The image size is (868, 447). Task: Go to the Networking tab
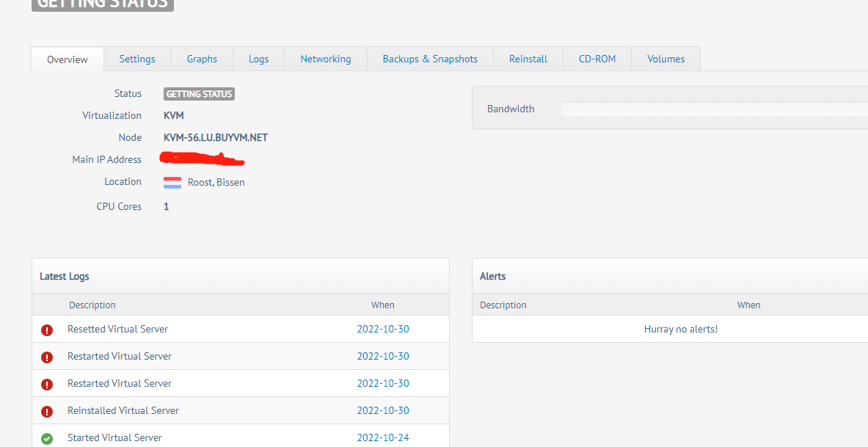(326, 59)
